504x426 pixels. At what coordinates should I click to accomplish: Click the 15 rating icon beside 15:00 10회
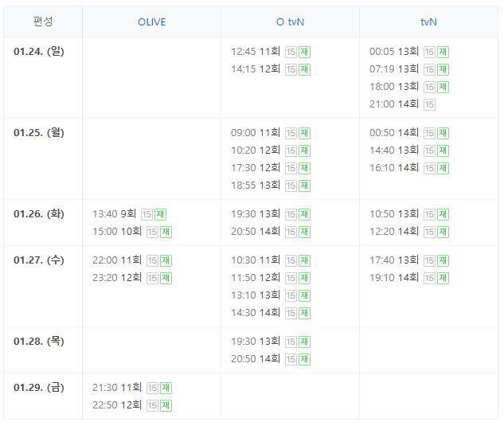click(x=152, y=233)
